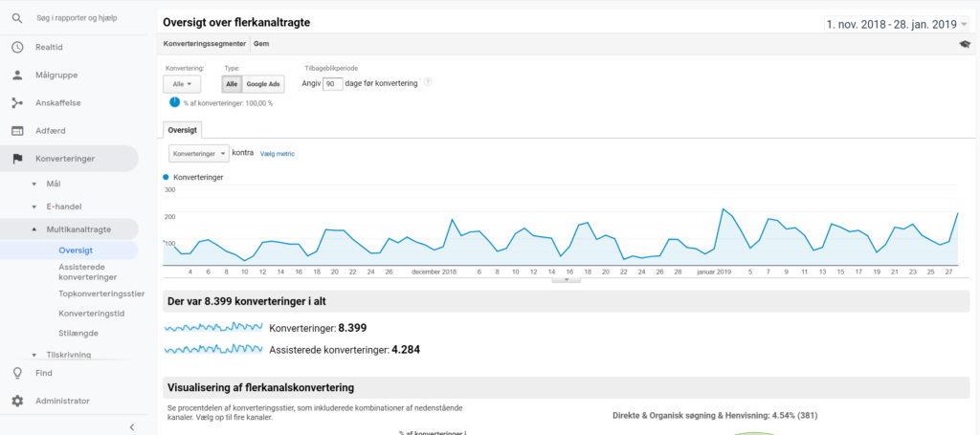Image resolution: width=980 pixels, height=435 pixels.
Task: Select type Alle toggle button
Action: 232,83
